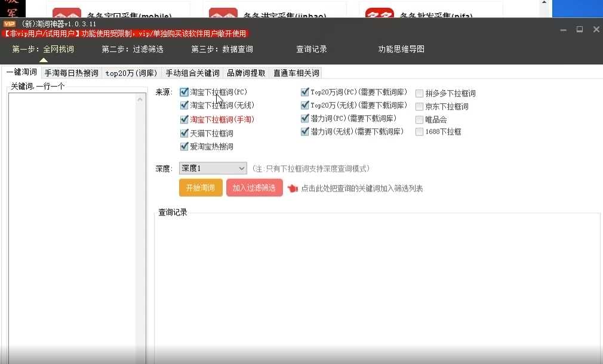Disable 爱淘宝热搜词 source
This screenshot has width=603, height=364.
point(184,146)
